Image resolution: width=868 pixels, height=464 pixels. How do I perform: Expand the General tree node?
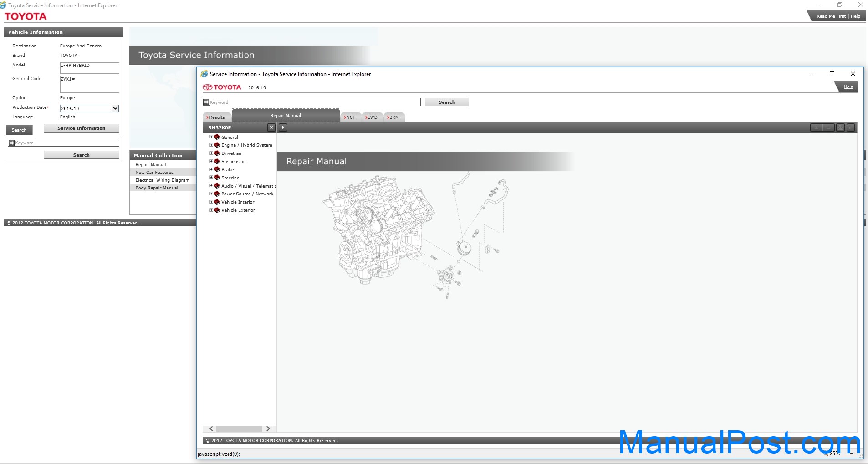click(211, 137)
